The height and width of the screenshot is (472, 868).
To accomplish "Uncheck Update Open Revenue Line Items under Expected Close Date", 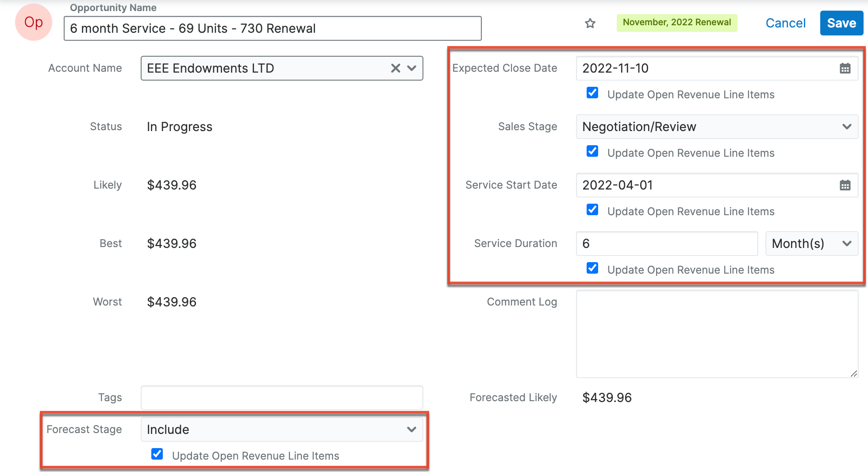I will 592,93.
